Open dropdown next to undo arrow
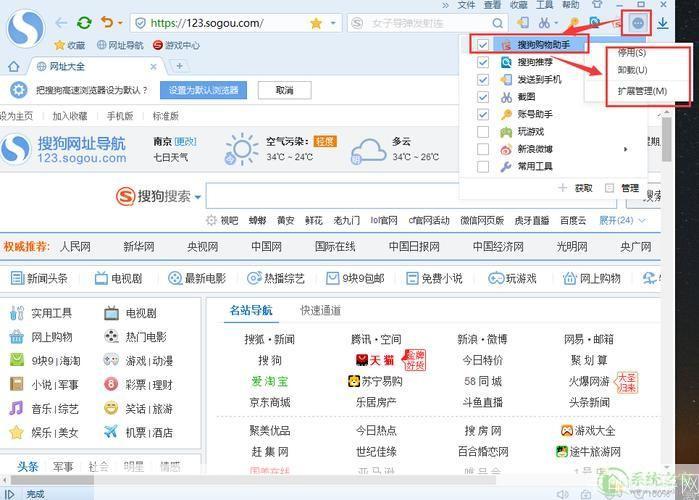 click(x=120, y=23)
